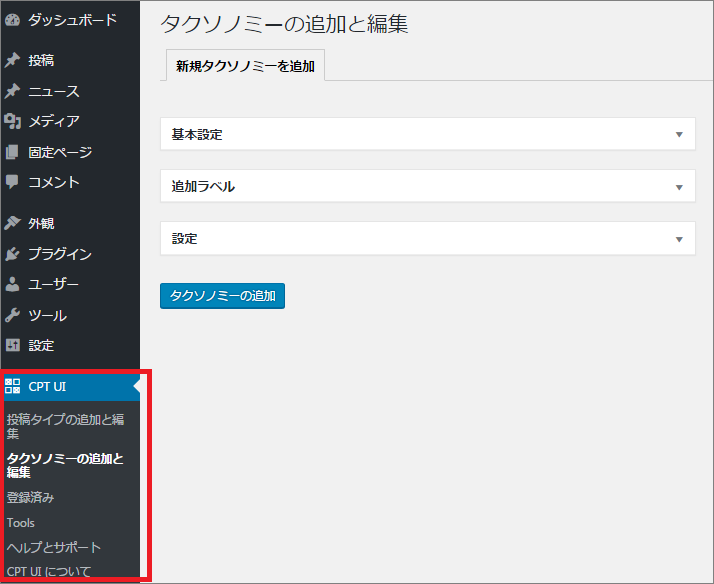Open 投稿タイプの追加と編集 submenu link
Image resolution: width=714 pixels, height=584 pixels.
[x=66, y=426]
